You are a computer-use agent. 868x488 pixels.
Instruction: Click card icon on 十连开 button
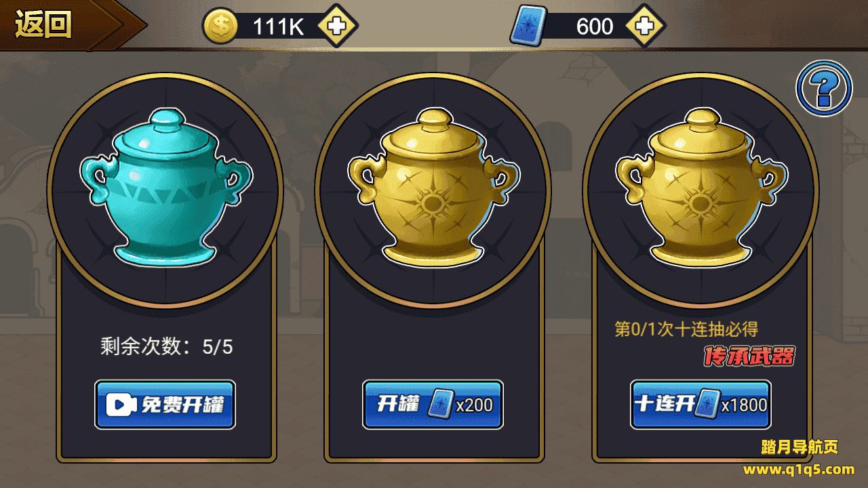pos(707,404)
